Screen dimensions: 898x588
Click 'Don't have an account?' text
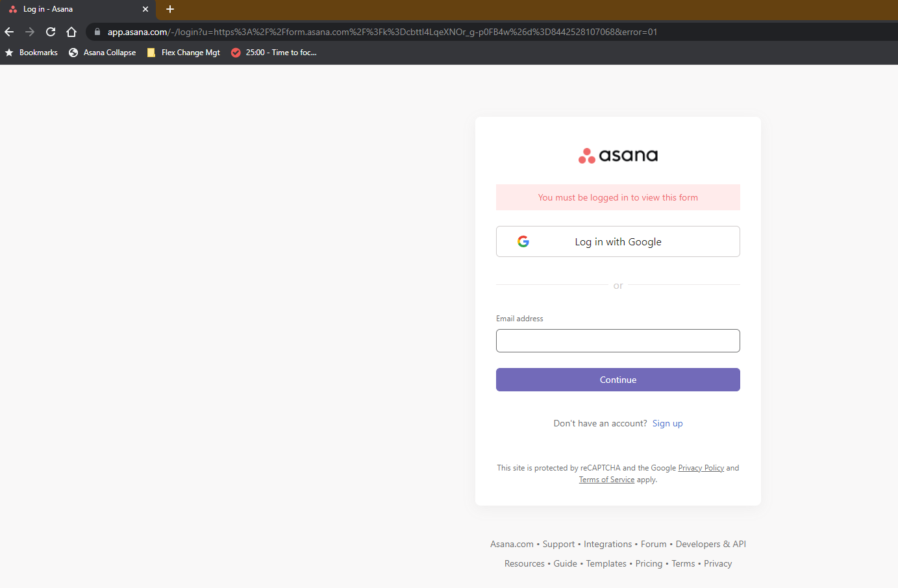[x=600, y=423]
